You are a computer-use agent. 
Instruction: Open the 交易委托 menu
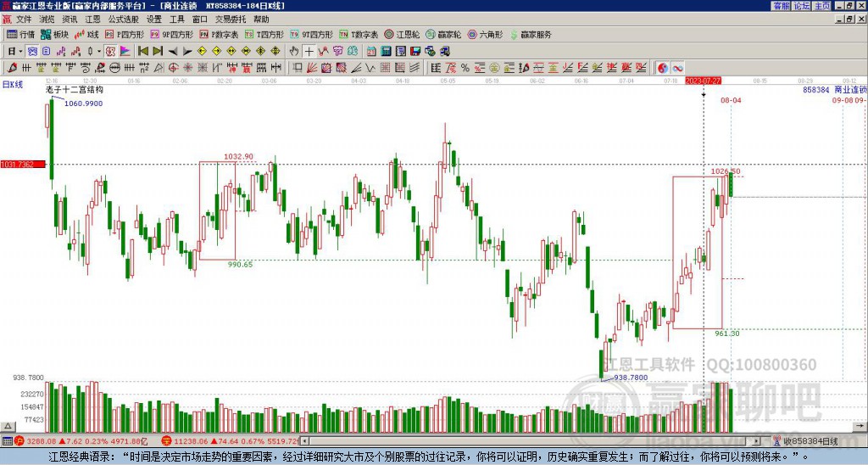pyautogui.click(x=231, y=20)
